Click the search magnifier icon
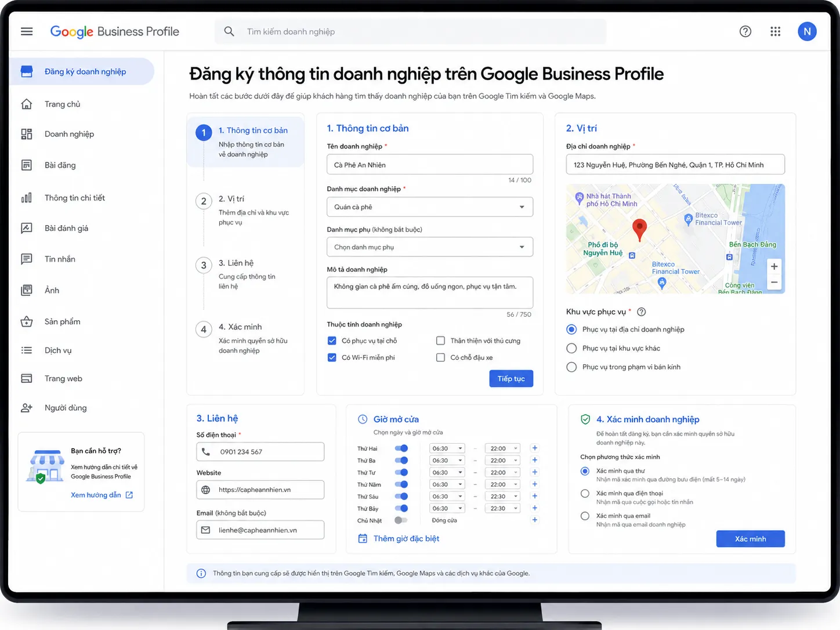Image resolution: width=840 pixels, height=630 pixels. click(229, 31)
